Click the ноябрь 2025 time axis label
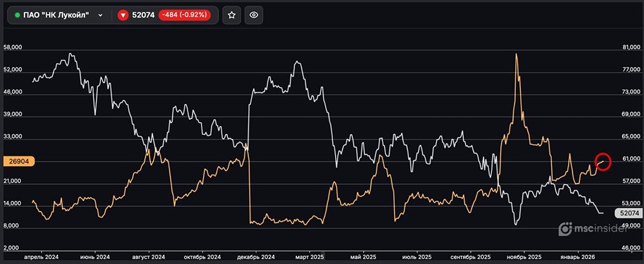 pyautogui.click(x=524, y=257)
